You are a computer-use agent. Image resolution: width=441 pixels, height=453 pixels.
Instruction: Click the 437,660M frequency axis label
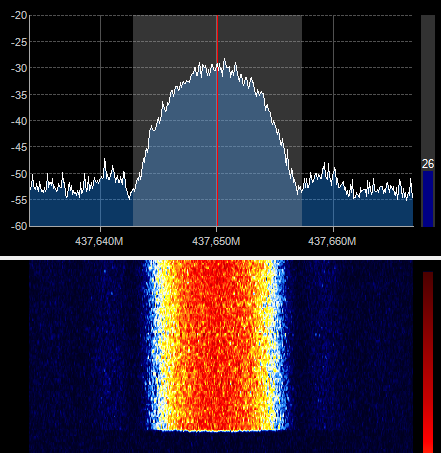pyautogui.click(x=332, y=241)
